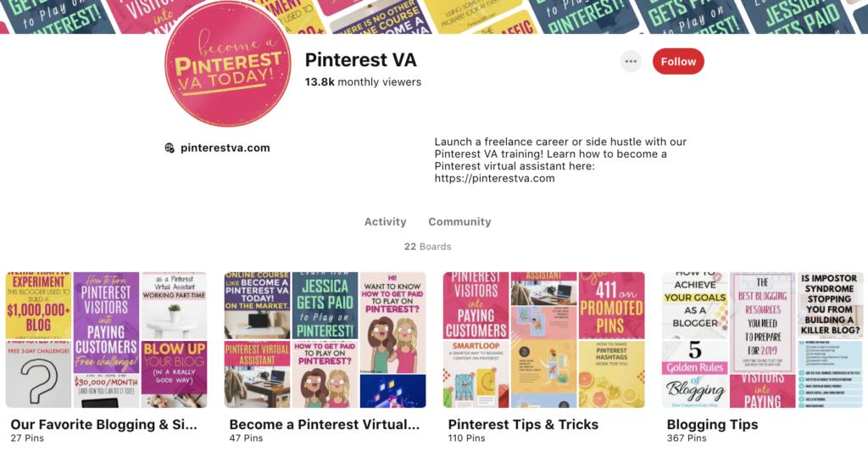The image size is (868, 457).
Task: Open the pinterestva.com website link
Action: click(225, 148)
